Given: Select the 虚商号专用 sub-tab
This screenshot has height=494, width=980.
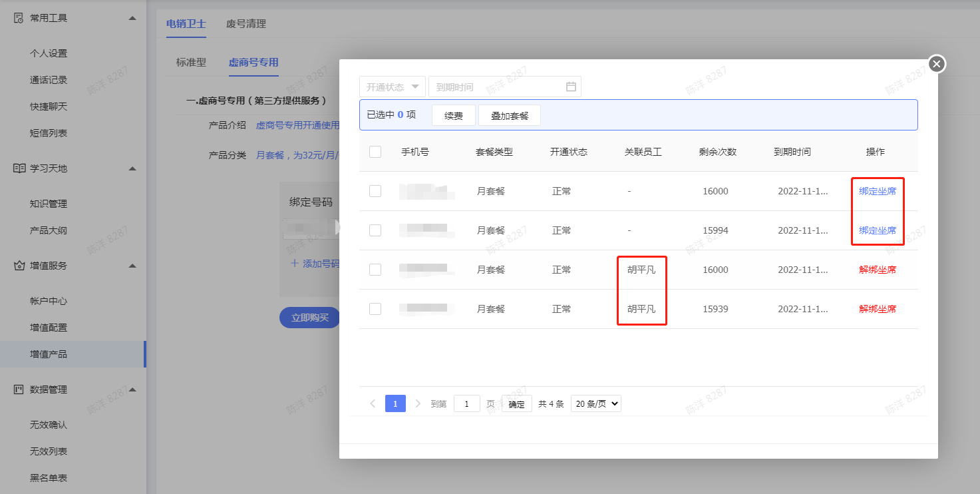Looking at the screenshot, I should tap(253, 63).
